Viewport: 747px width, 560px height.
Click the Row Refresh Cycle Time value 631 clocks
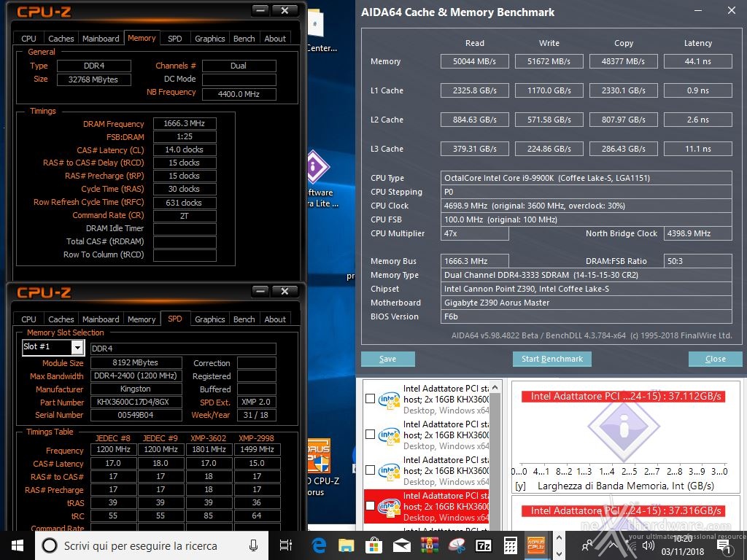point(185,203)
